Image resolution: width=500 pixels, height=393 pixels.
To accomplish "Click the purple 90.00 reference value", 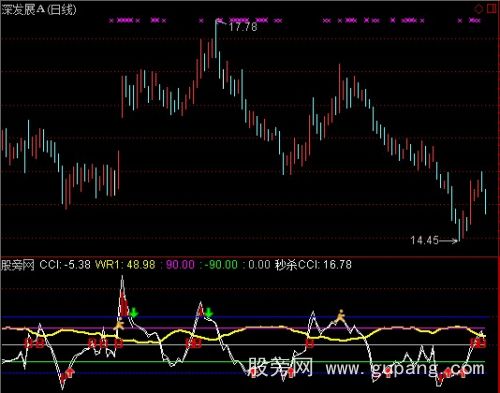I will click(x=180, y=265).
